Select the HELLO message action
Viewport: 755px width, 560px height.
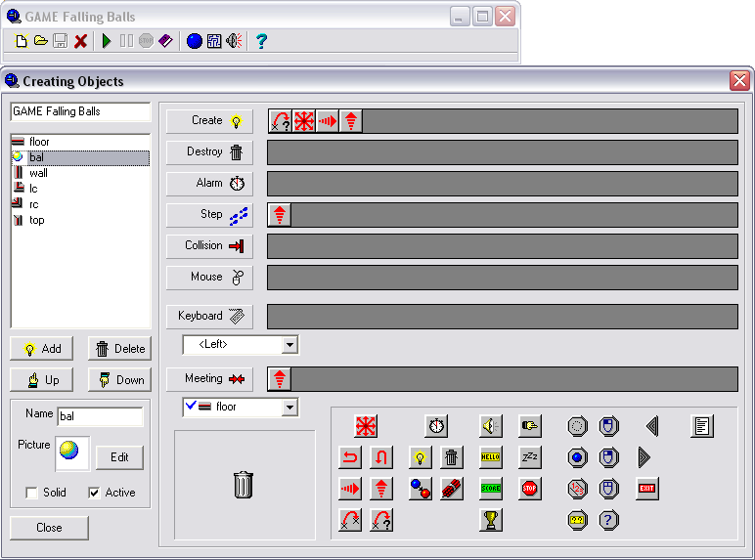491,457
